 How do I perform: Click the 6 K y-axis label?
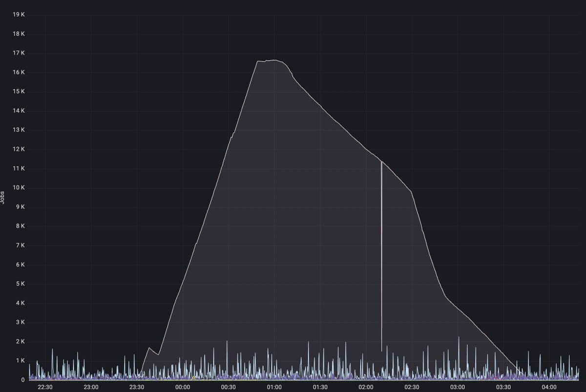click(20, 265)
